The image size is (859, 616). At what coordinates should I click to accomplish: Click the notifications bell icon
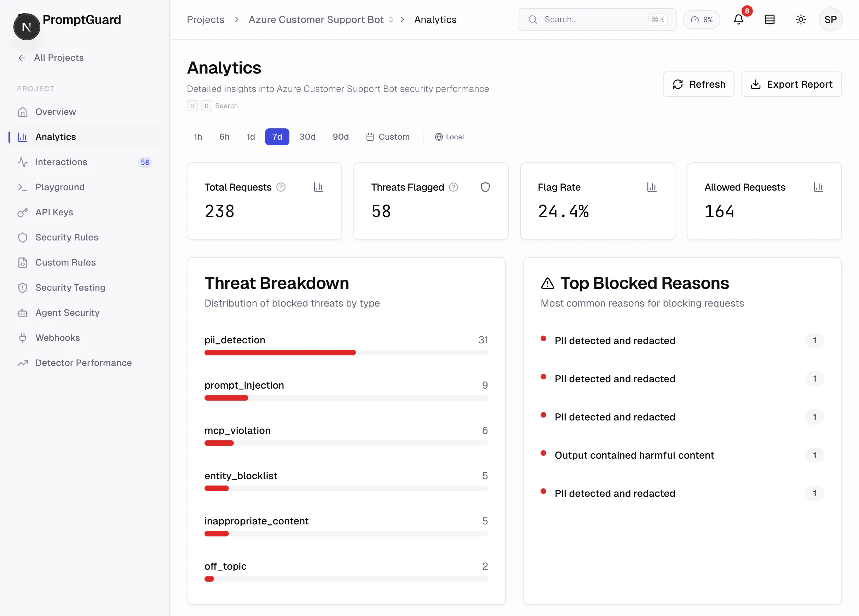point(738,20)
